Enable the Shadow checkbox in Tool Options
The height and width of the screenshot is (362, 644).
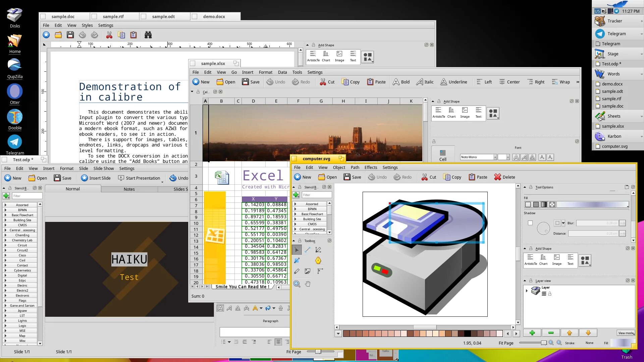[x=530, y=223]
